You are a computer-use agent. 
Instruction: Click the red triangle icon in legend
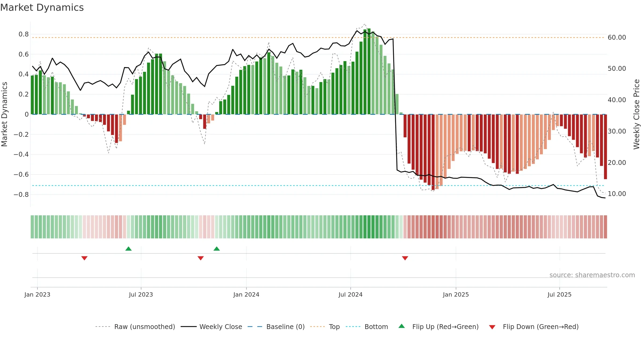click(x=492, y=327)
